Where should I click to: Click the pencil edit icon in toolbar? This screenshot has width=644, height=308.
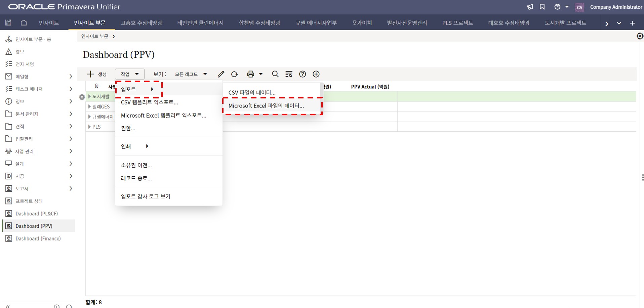point(221,74)
